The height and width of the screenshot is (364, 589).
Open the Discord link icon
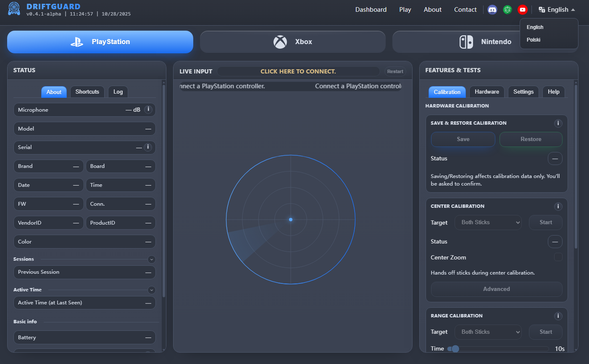(492, 10)
